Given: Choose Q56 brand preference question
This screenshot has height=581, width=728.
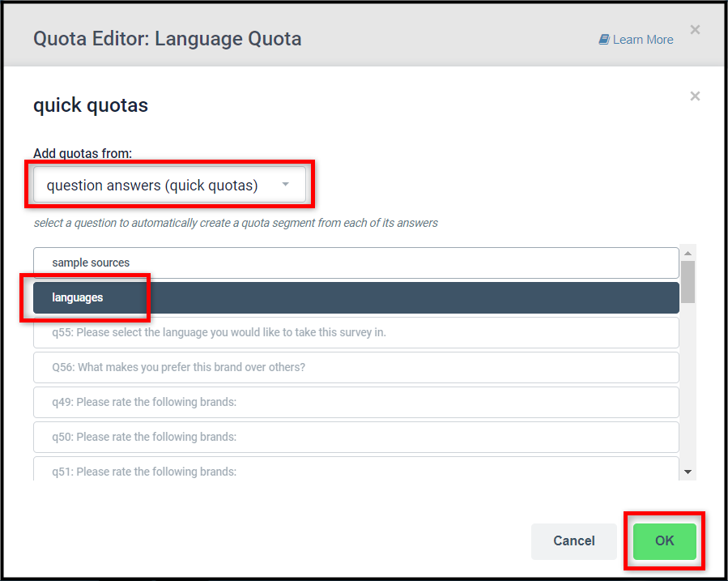Looking at the screenshot, I should point(356,367).
